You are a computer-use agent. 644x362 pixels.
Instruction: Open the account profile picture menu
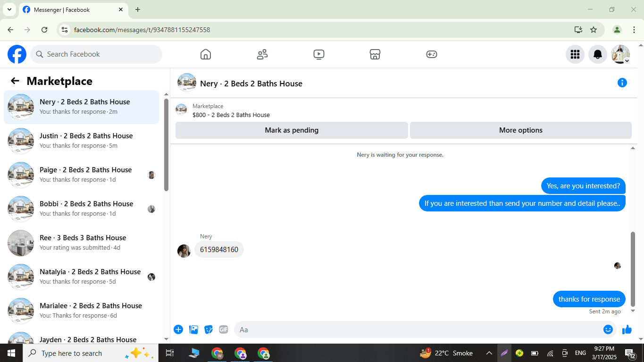point(620,54)
